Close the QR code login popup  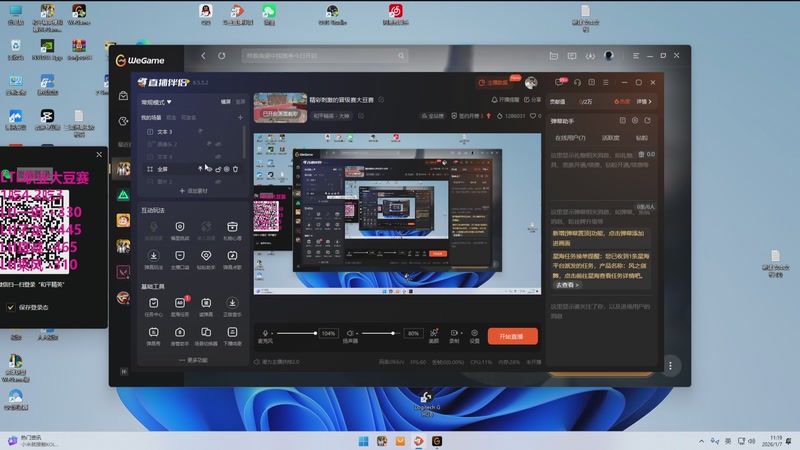(x=99, y=154)
